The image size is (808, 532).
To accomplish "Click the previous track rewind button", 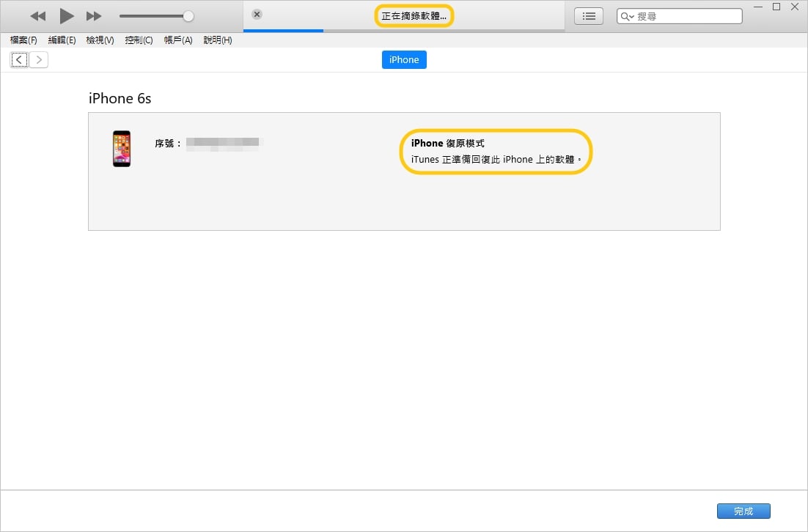I will pyautogui.click(x=38, y=16).
